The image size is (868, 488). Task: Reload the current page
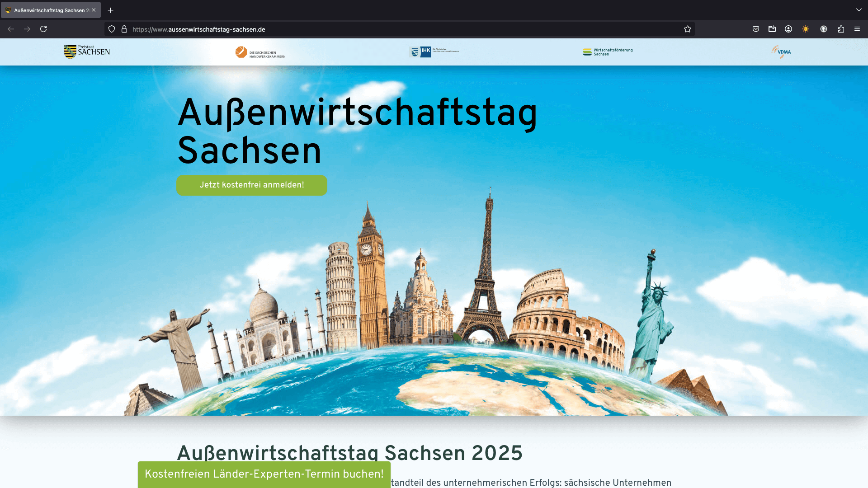(43, 29)
